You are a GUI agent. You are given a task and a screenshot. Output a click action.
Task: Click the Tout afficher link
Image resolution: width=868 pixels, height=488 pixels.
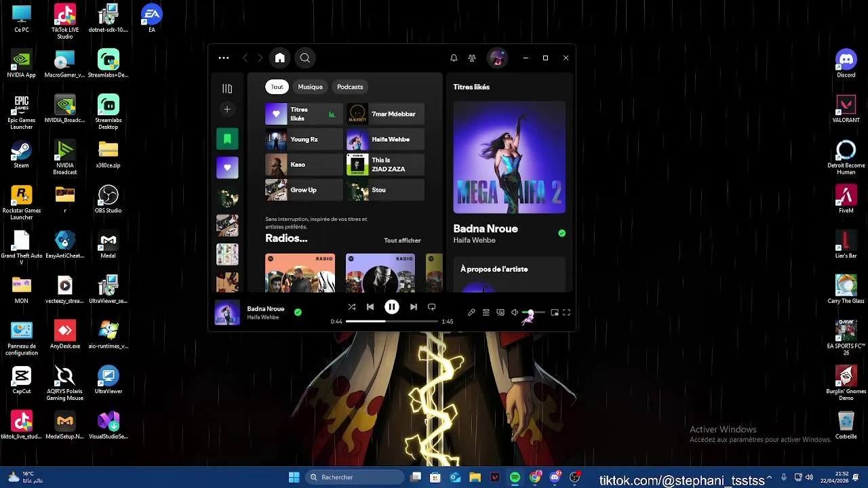point(402,241)
